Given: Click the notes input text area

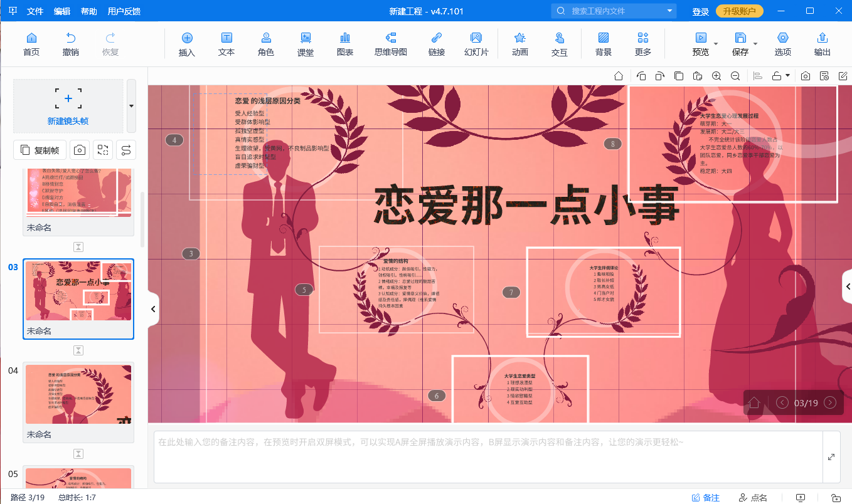Looking at the screenshot, I should pos(488,457).
